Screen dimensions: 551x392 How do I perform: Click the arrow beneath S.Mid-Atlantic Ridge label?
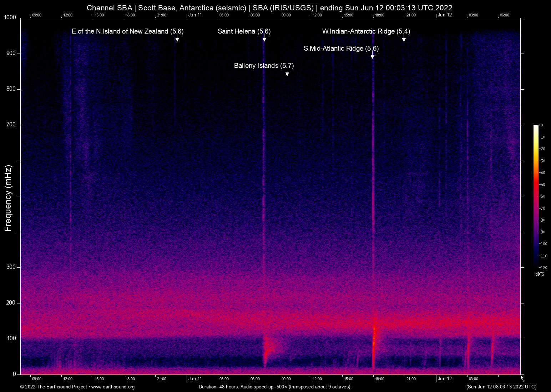[372, 56]
